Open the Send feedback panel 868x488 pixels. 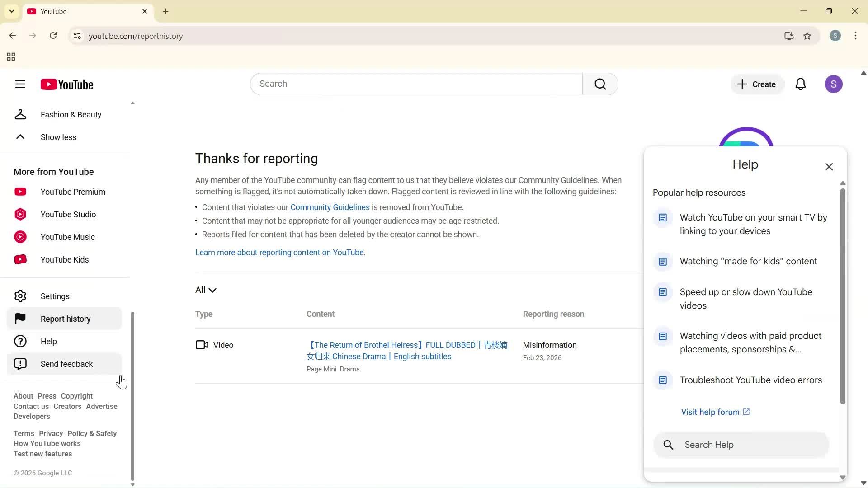click(x=66, y=364)
